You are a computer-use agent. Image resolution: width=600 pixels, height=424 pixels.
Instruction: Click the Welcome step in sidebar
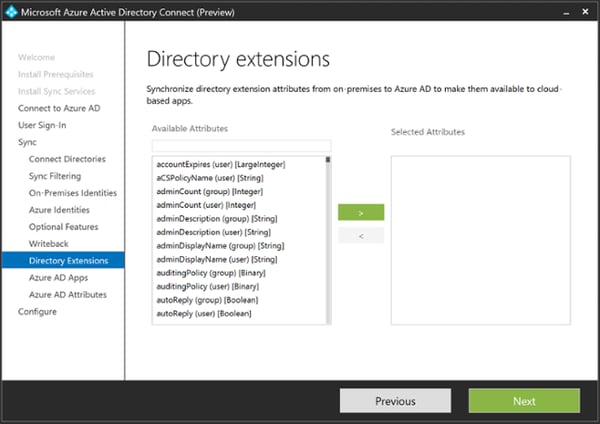(36, 57)
